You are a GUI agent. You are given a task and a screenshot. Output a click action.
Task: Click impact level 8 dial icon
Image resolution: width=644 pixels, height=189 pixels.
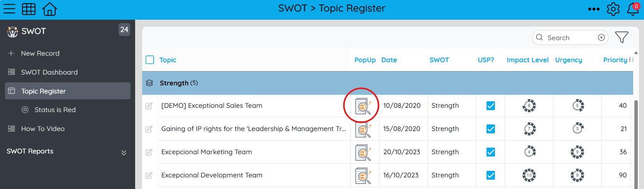point(529,106)
